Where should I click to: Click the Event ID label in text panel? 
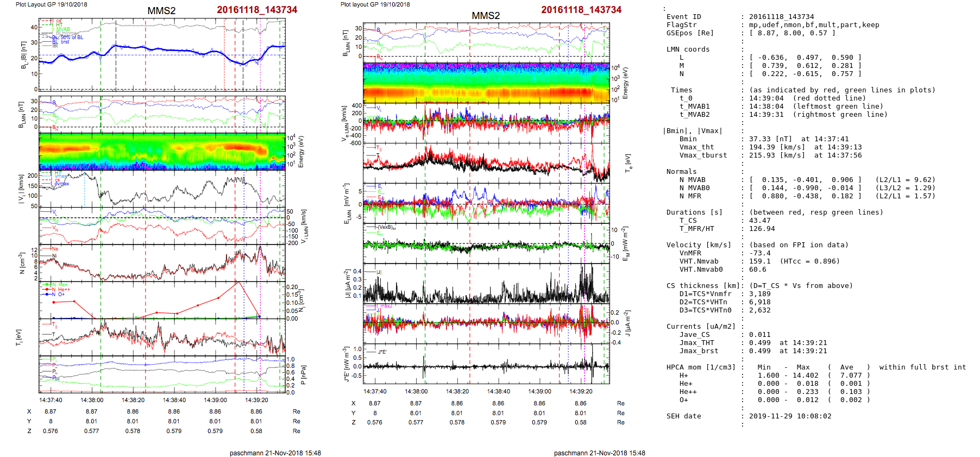(683, 17)
